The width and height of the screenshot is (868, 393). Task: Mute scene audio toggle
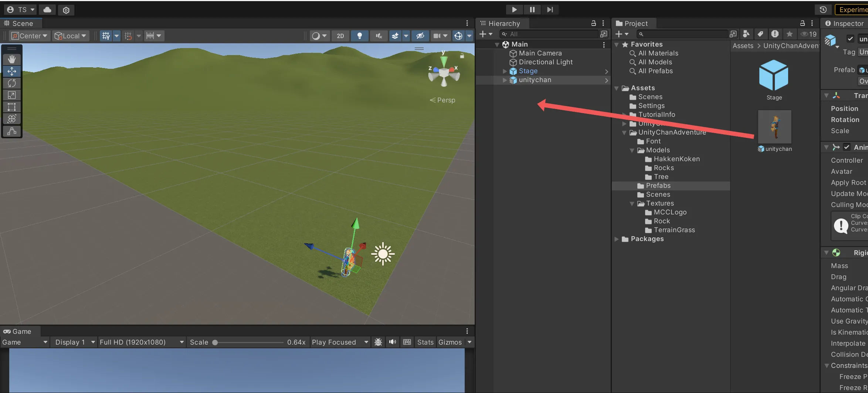(379, 36)
